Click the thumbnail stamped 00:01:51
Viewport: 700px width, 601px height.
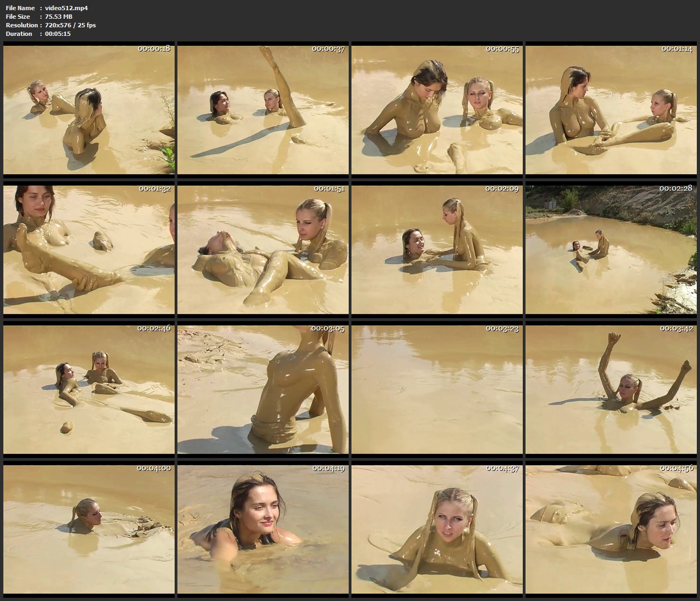click(x=263, y=250)
